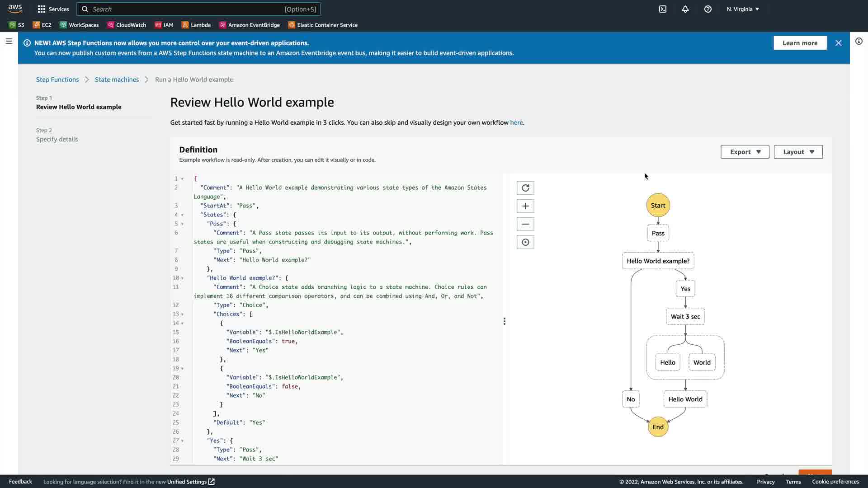Open the help question mark icon
The height and width of the screenshot is (488, 868).
708,9
